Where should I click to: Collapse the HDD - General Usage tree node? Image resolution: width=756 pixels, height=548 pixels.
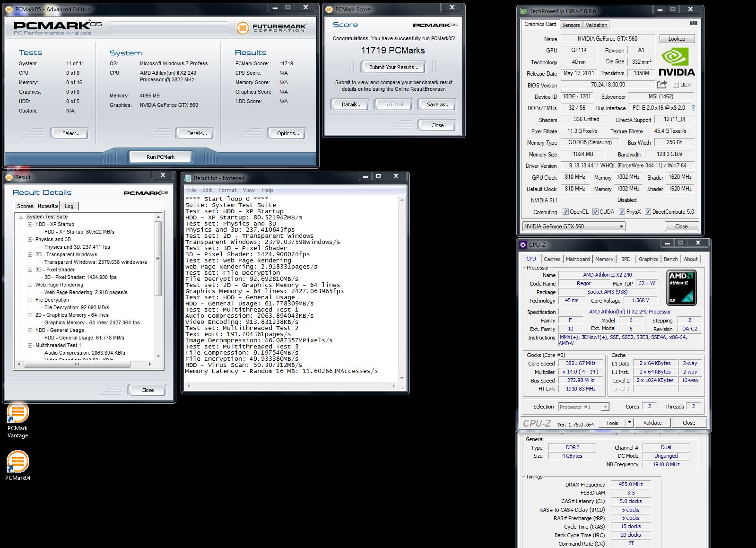point(30,330)
